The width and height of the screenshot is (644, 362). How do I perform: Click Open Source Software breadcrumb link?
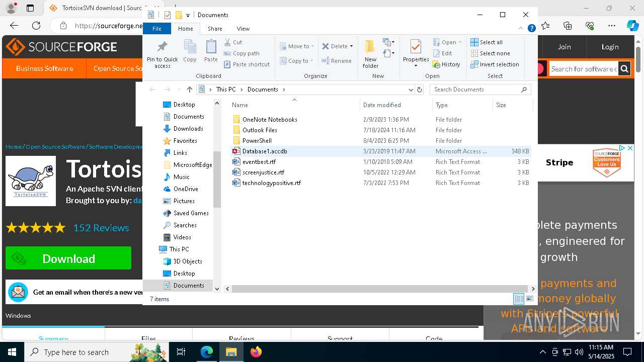click(x=55, y=147)
